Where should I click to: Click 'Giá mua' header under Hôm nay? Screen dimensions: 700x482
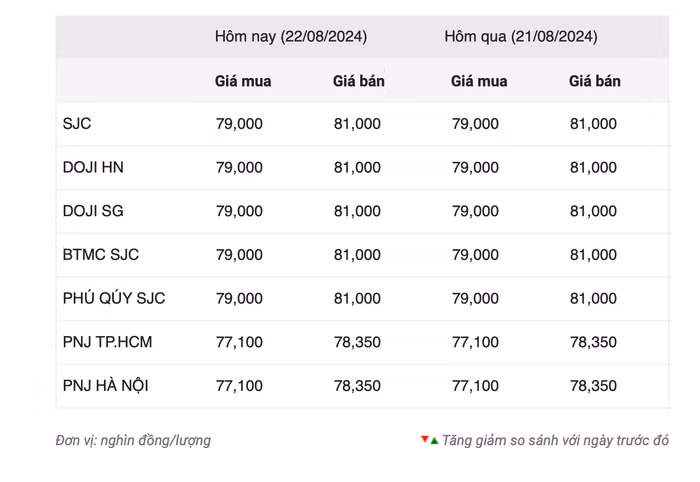(243, 81)
